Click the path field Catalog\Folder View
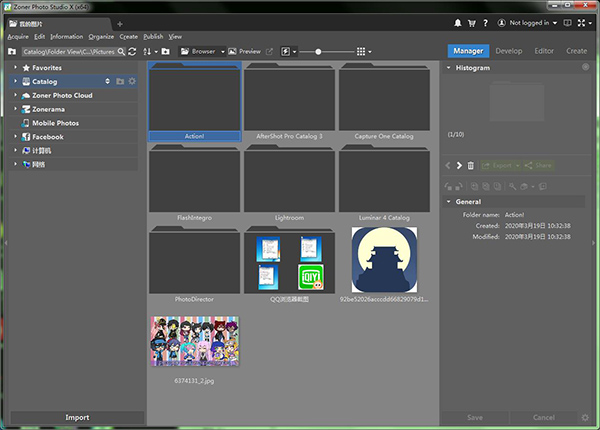The height and width of the screenshot is (430, 600). [x=69, y=52]
